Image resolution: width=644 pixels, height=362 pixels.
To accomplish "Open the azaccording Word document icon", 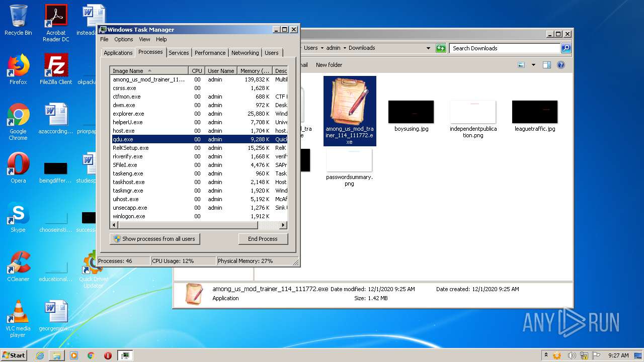I will (56, 118).
